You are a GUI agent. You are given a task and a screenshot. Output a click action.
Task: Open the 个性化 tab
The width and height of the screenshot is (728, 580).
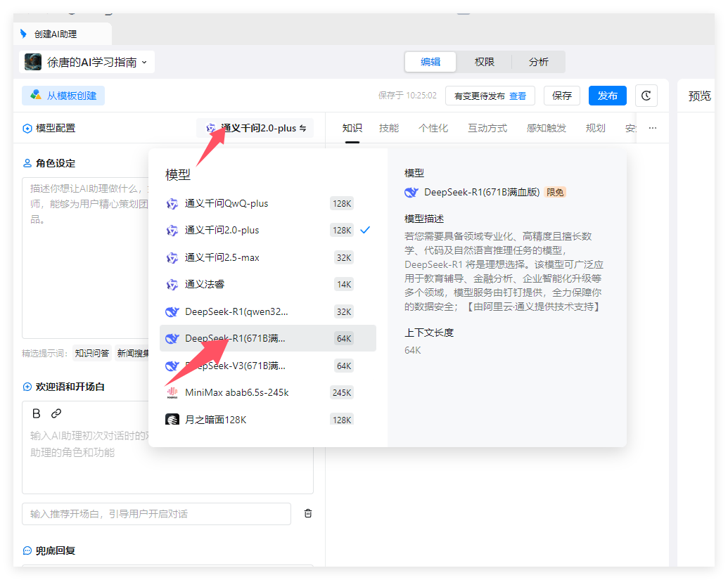[433, 128]
